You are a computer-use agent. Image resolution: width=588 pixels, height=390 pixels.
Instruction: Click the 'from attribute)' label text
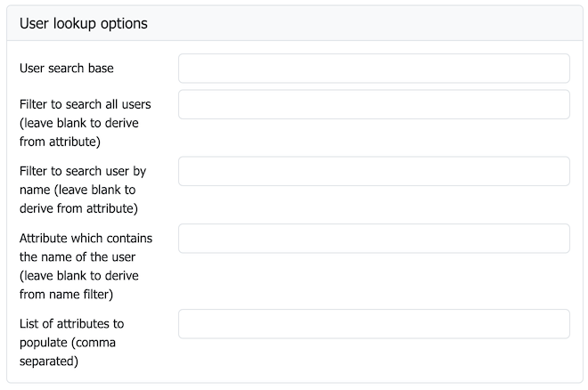point(60,142)
